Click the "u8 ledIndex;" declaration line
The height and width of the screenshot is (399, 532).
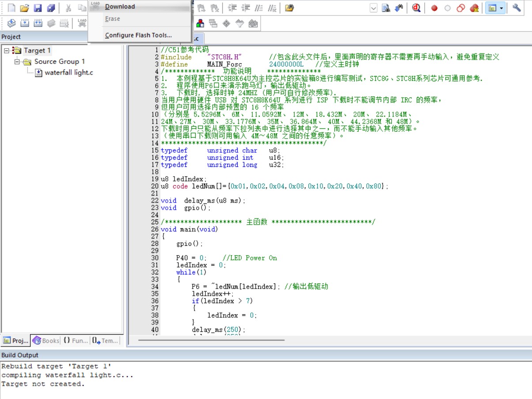click(183, 179)
